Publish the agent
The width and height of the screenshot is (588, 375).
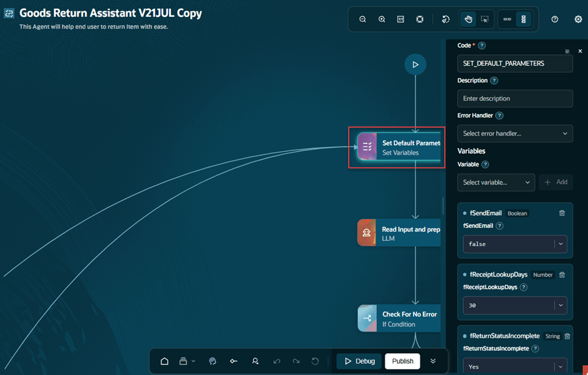402,361
